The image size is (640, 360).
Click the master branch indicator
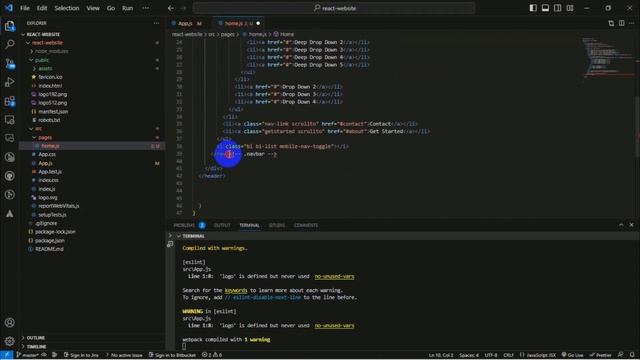[27, 355]
